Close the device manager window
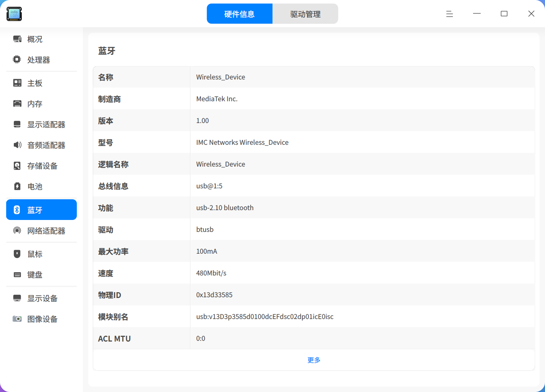 click(531, 14)
